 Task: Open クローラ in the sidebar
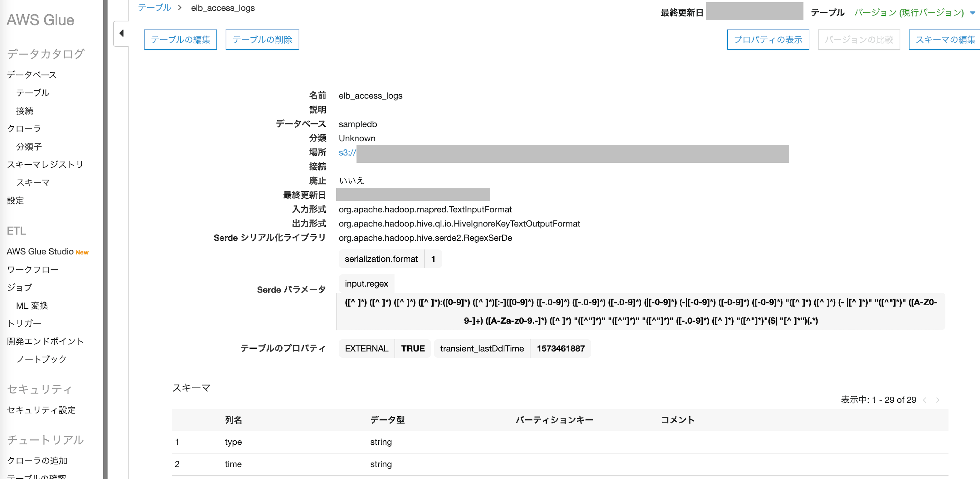click(24, 128)
